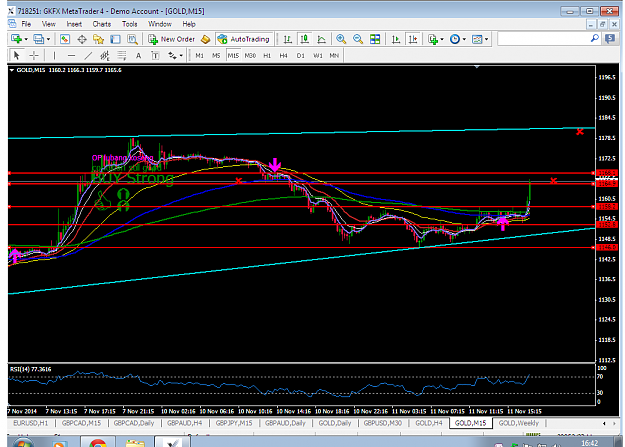
Task: Switch to H1 timeframe
Action: 267,55
